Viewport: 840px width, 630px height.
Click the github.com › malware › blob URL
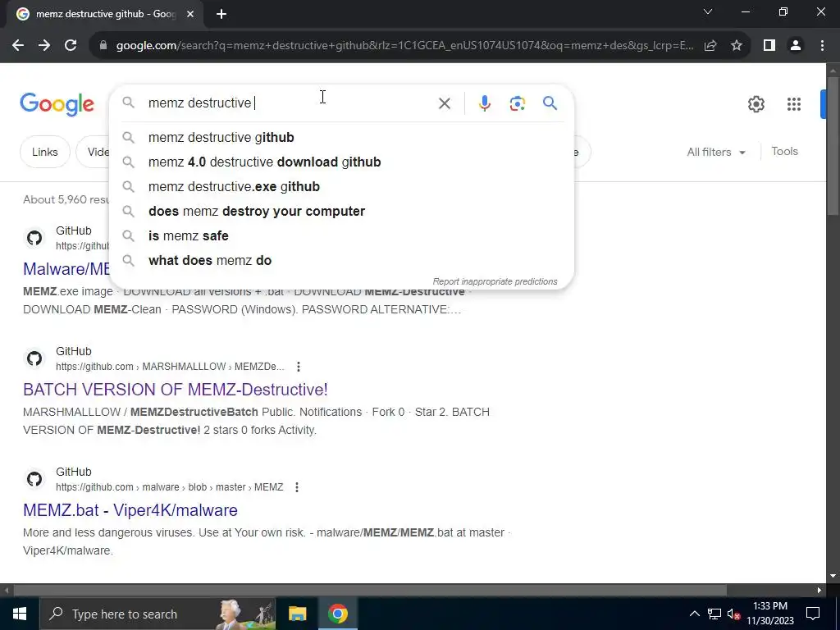click(x=169, y=487)
